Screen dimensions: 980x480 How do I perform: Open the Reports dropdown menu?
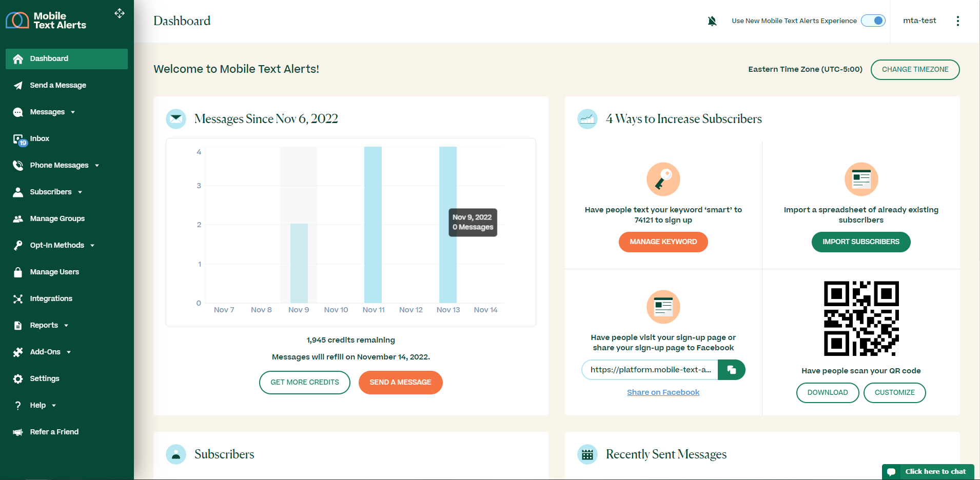pyautogui.click(x=67, y=325)
